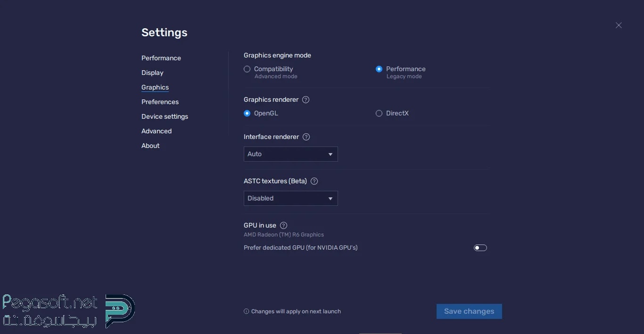Select Performance legacy mode radio button
Viewport: 644px width, 334px height.
379,69
